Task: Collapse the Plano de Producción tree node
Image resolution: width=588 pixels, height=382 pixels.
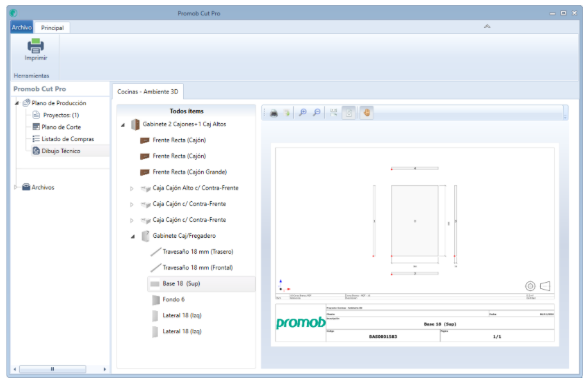Action: [x=17, y=103]
